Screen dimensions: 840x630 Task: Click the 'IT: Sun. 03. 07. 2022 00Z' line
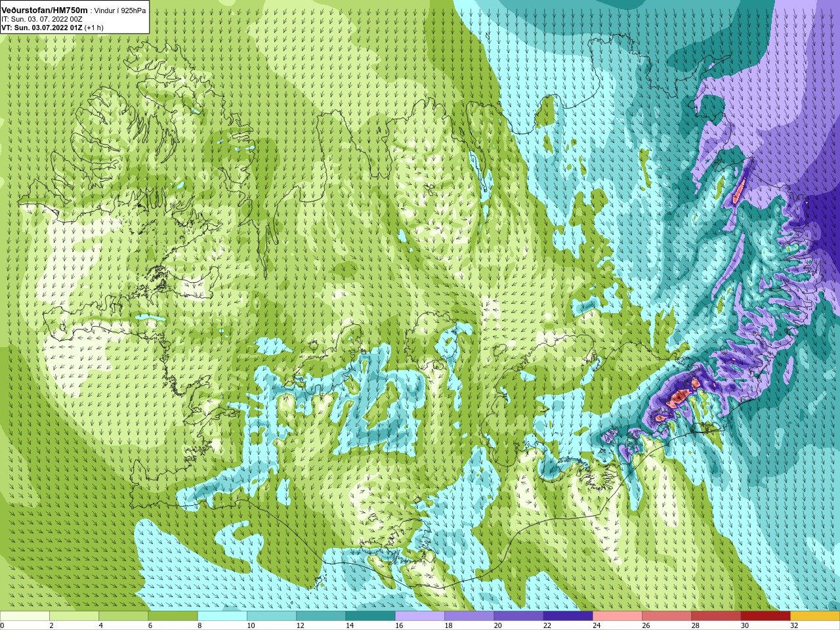pos(42,19)
